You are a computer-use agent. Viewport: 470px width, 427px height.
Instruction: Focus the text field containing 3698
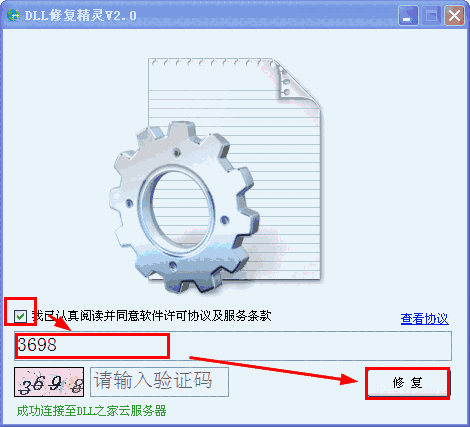click(233, 346)
